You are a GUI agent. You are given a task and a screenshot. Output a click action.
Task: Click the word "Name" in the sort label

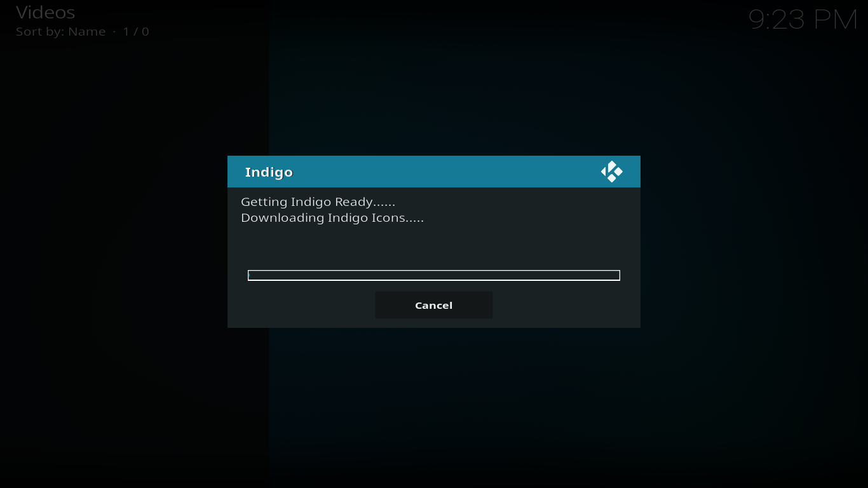(87, 32)
